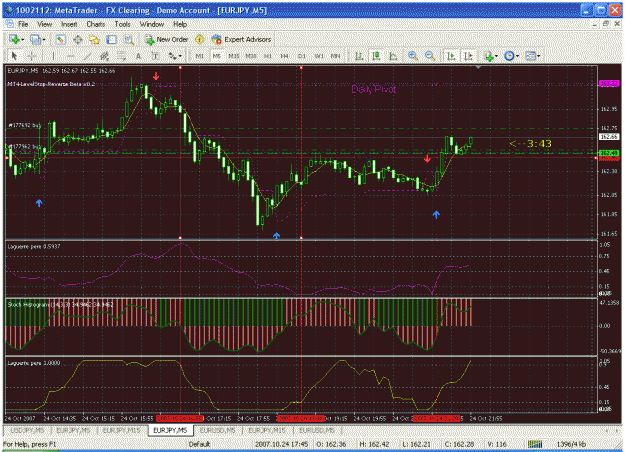625x452 pixels.
Task: Click the white 162.66 current price label
Action: point(609,137)
